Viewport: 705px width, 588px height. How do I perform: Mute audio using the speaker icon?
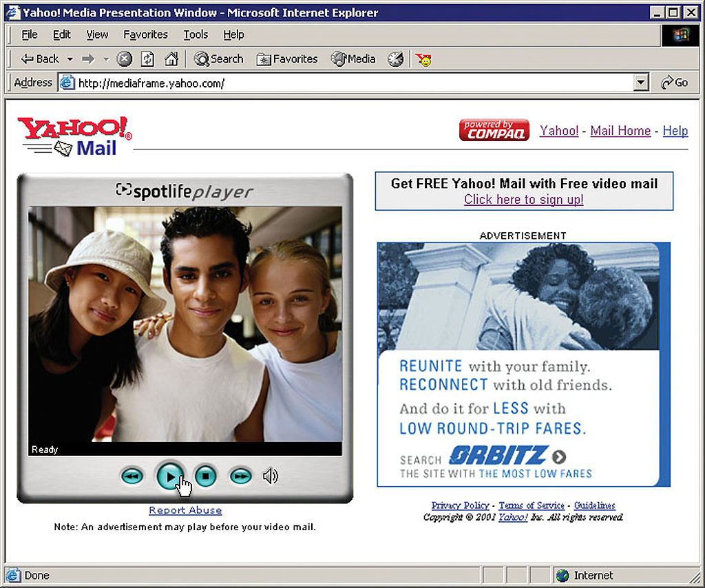pyautogui.click(x=271, y=476)
